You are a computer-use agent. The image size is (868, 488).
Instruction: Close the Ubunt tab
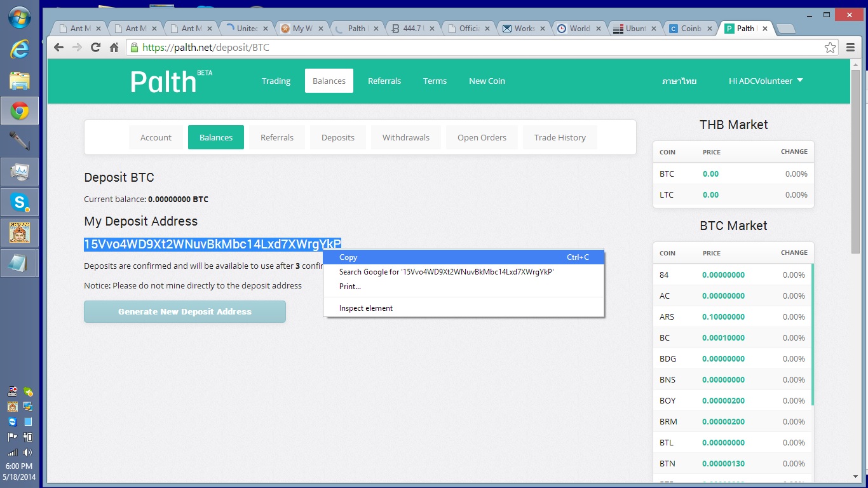point(654,29)
